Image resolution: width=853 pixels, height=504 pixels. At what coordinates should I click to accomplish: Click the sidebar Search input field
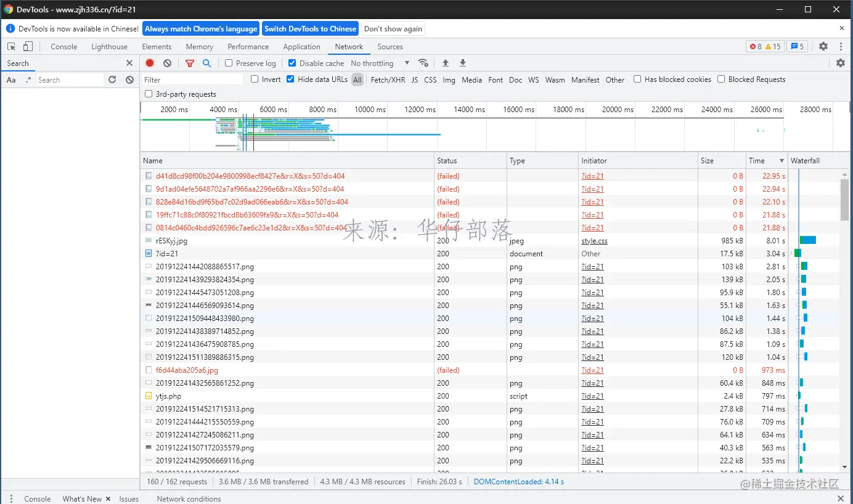70,80
